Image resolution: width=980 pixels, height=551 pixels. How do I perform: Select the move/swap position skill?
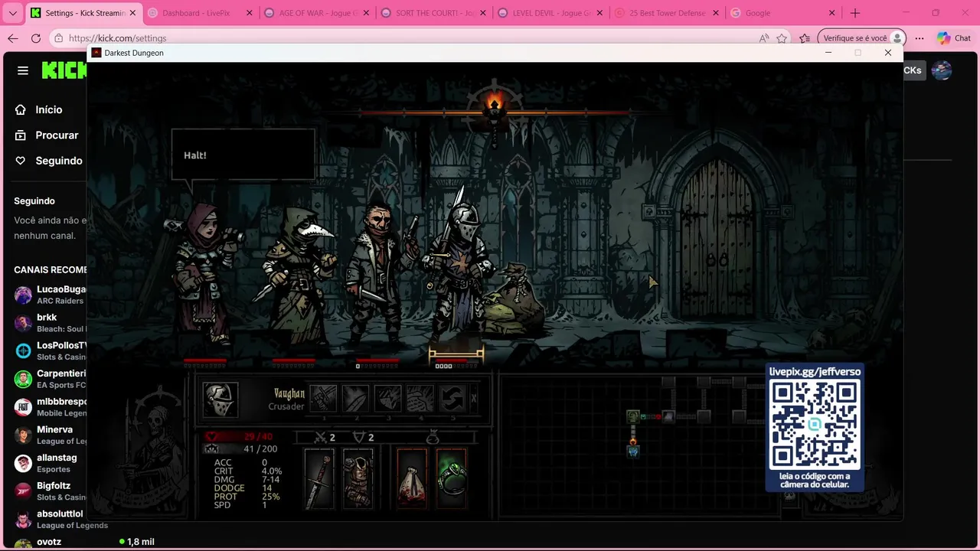pyautogui.click(x=452, y=398)
